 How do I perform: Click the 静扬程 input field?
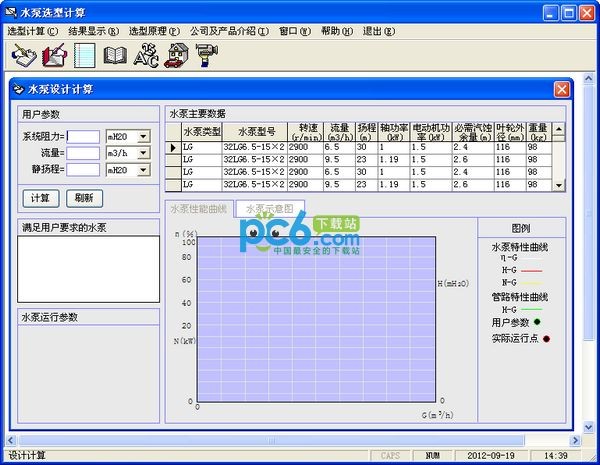[x=83, y=170]
